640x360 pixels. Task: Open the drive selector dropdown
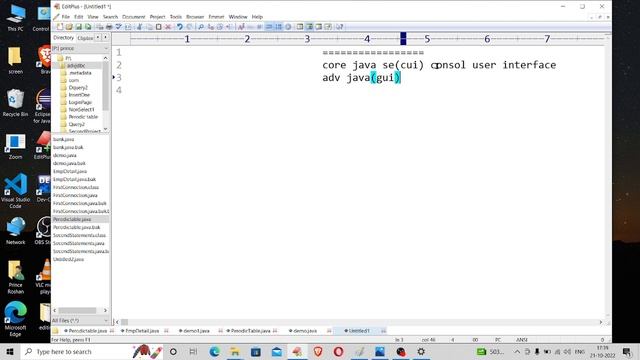click(80, 48)
